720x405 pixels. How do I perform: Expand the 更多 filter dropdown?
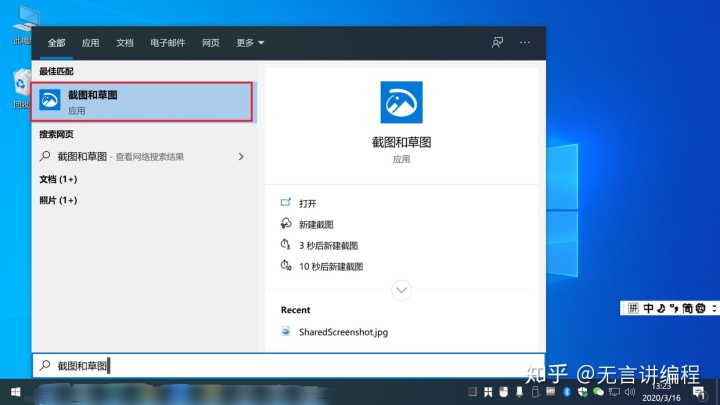pyautogui.click(x=250, y=43)
